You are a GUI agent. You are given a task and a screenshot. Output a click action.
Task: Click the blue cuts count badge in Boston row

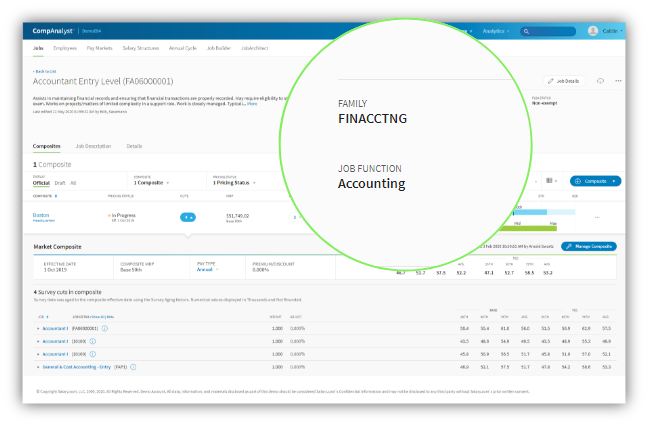pos(188,217)
